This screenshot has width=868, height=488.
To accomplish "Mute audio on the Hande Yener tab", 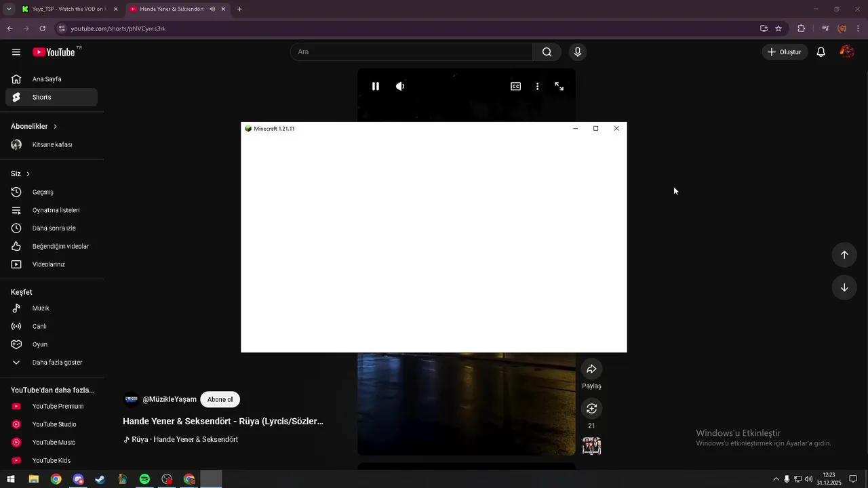I will tap(213, 9).
